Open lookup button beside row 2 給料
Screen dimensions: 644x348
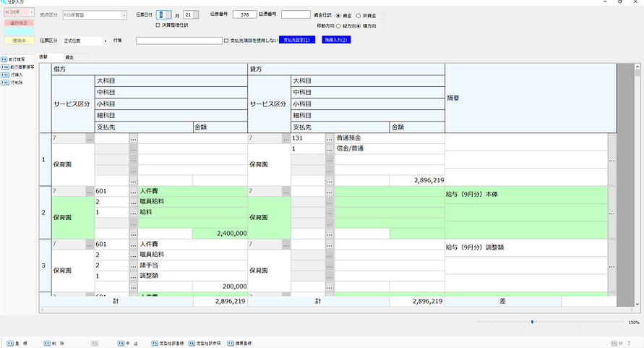pyautogui.click(x=133, y=213)
